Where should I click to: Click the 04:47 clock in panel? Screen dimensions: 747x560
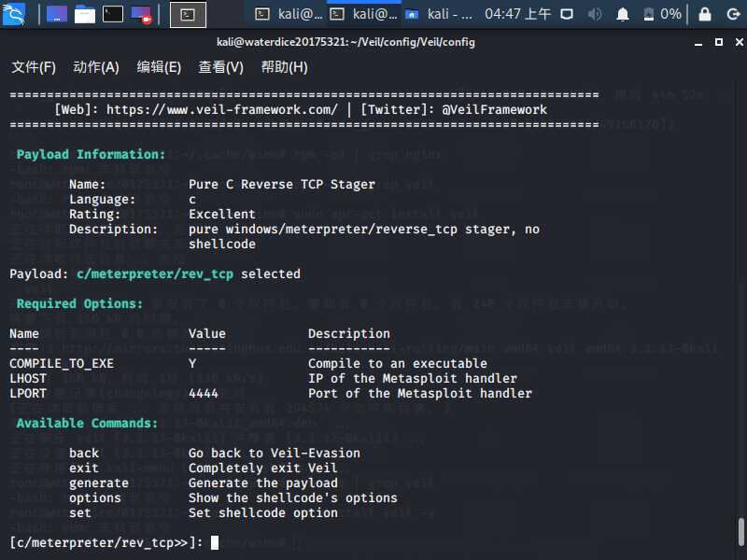tap(518, 14)
